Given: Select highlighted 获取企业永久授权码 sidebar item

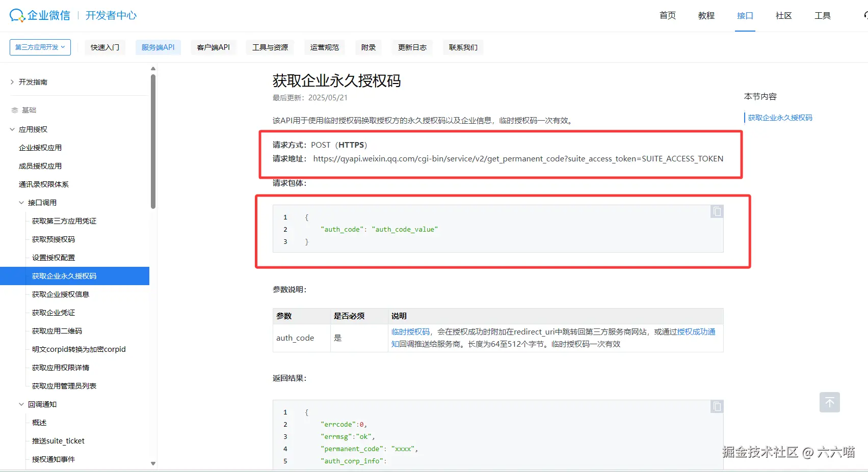Looking at the screenshot, I should click(74, 276).
